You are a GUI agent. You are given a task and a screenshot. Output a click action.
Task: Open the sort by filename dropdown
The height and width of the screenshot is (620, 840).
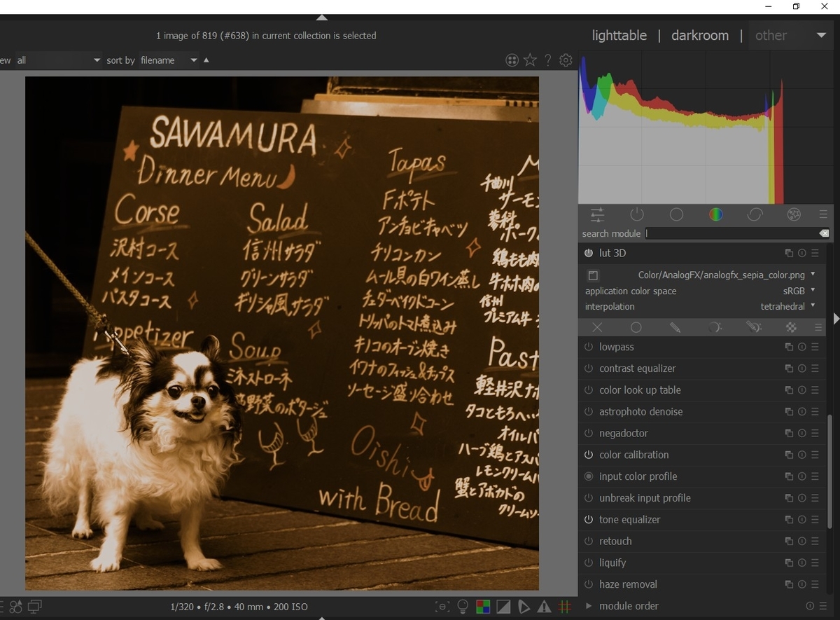click(x=169, y=60)
